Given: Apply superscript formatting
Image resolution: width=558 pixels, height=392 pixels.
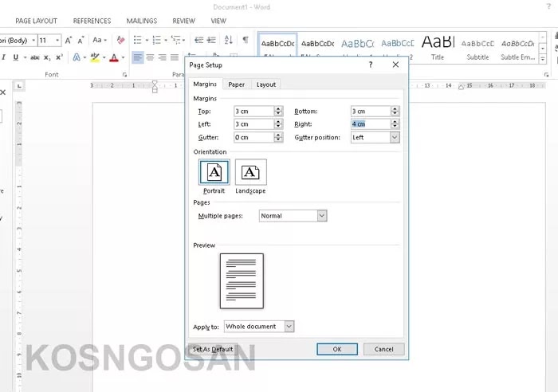Looking at the screenshot, I should (59, 57).
